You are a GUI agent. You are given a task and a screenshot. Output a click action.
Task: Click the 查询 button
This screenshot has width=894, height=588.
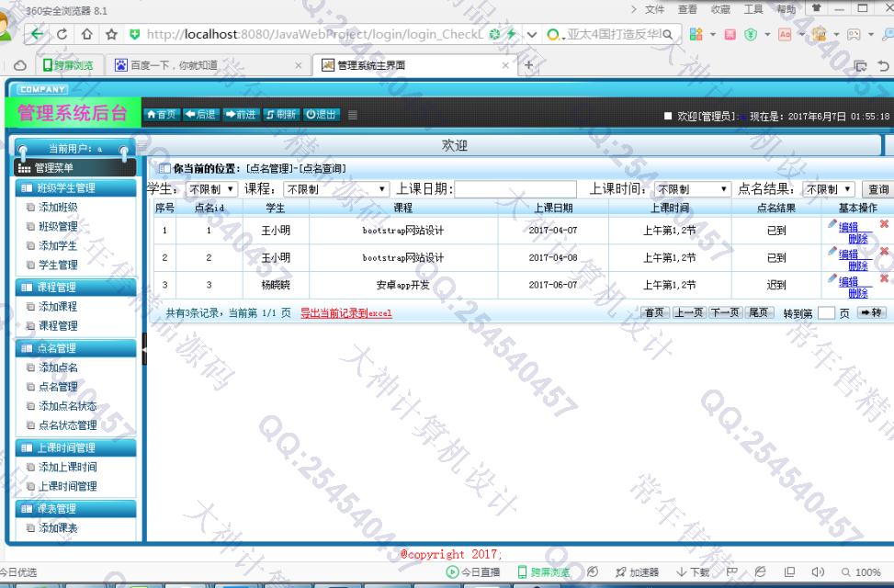point(878,189)
